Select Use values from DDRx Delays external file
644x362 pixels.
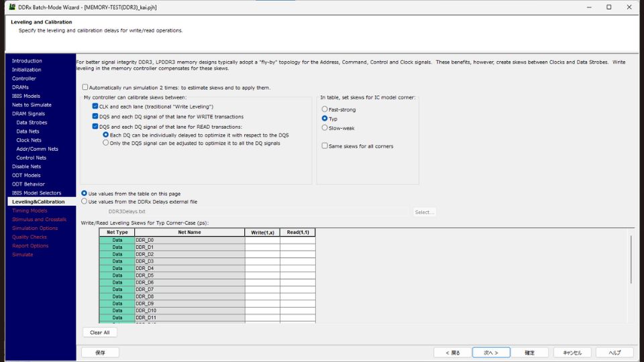pyautogui.click(x=84, y=201)
